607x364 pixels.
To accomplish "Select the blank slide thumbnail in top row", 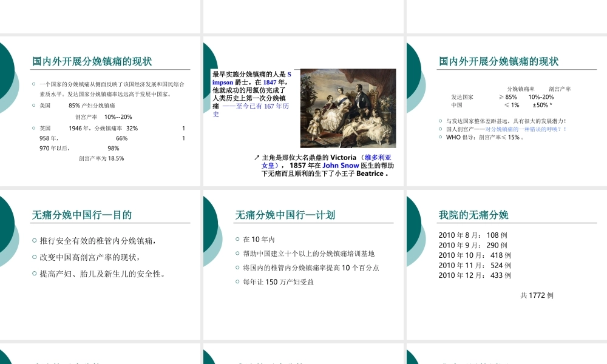I will click(303, 16).
